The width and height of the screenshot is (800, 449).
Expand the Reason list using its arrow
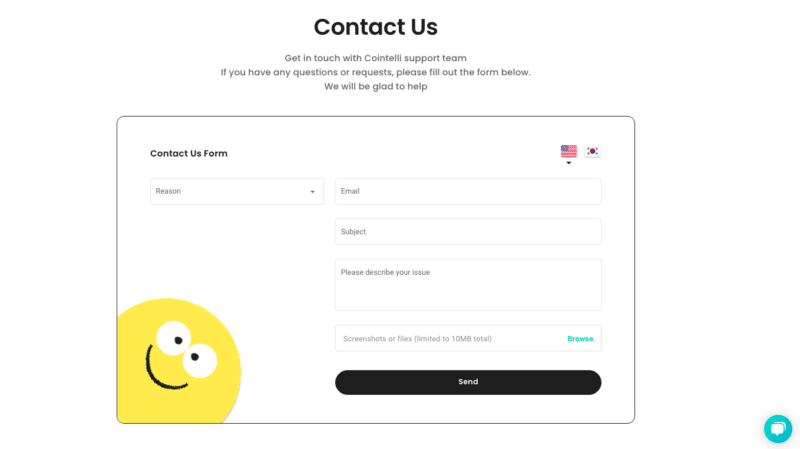tap(312, 192)
